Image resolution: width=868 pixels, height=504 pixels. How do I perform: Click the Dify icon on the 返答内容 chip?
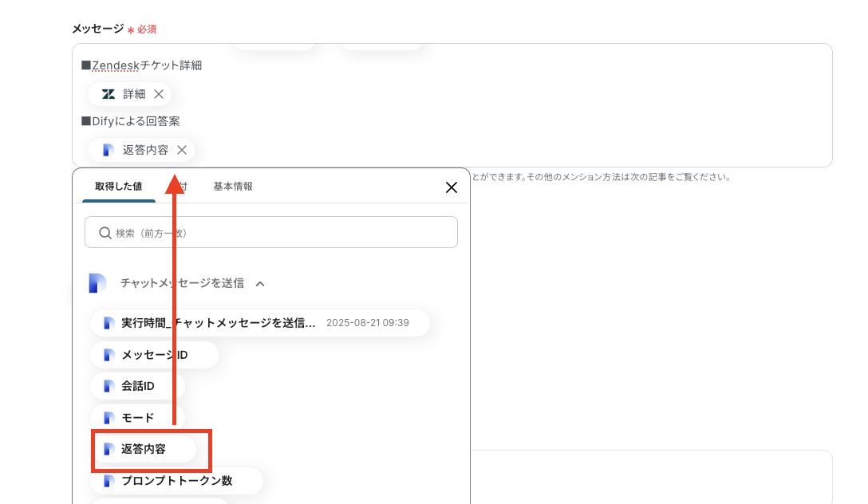pos(110,150)
